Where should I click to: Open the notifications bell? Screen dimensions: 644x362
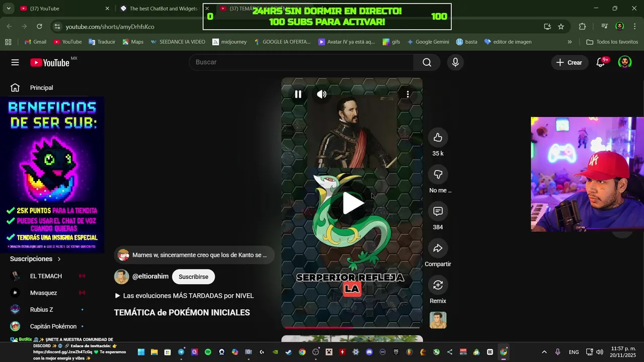(601, 62)
